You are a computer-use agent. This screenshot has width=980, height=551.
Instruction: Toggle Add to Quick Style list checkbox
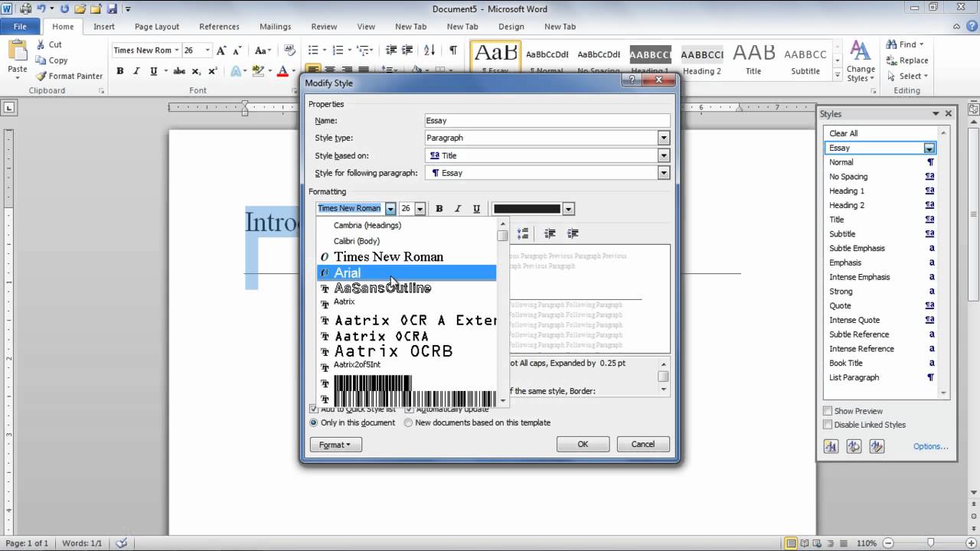pos(313,410)
